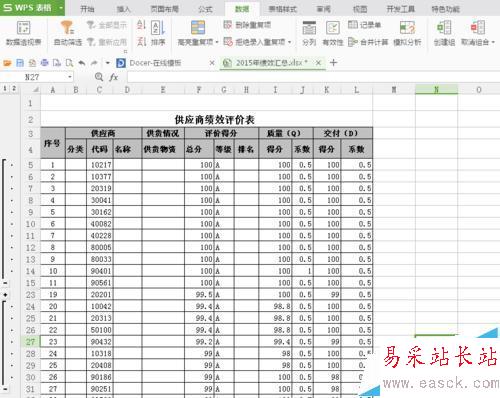Switch to the 视图 ribbon tab
Viewport: 500px width, 398px height.
[360, 9]
